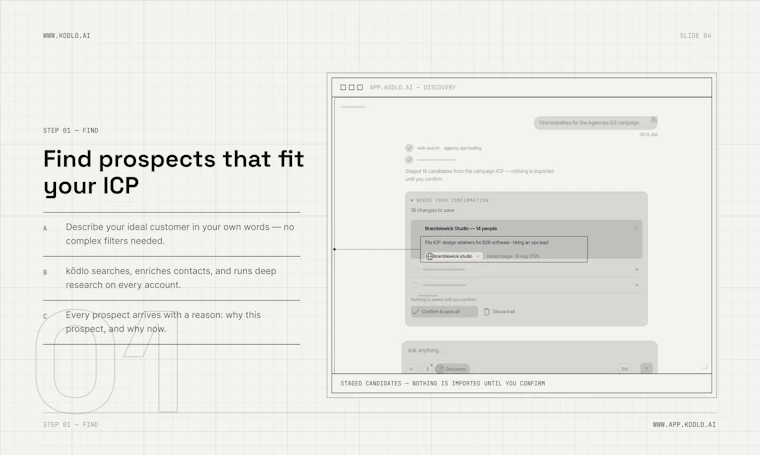Click the Discard all trash button

coord(499,312)
